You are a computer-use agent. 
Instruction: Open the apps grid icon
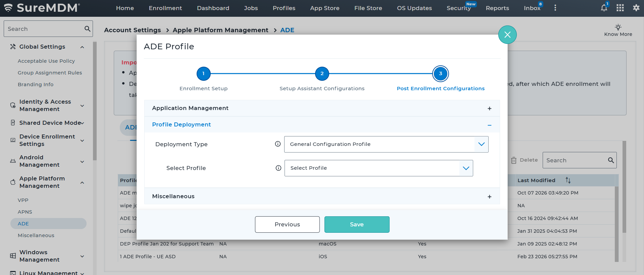click(x=620, y=8)
